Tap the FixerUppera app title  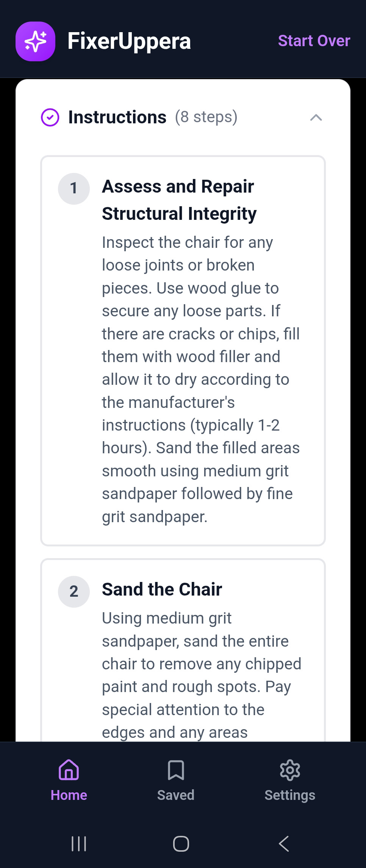point(129,41)
